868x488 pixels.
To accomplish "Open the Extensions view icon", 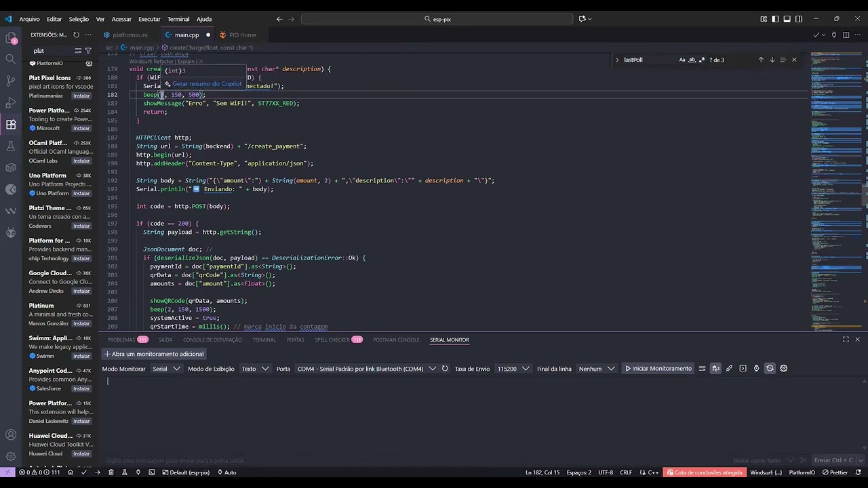I will 11,124.
